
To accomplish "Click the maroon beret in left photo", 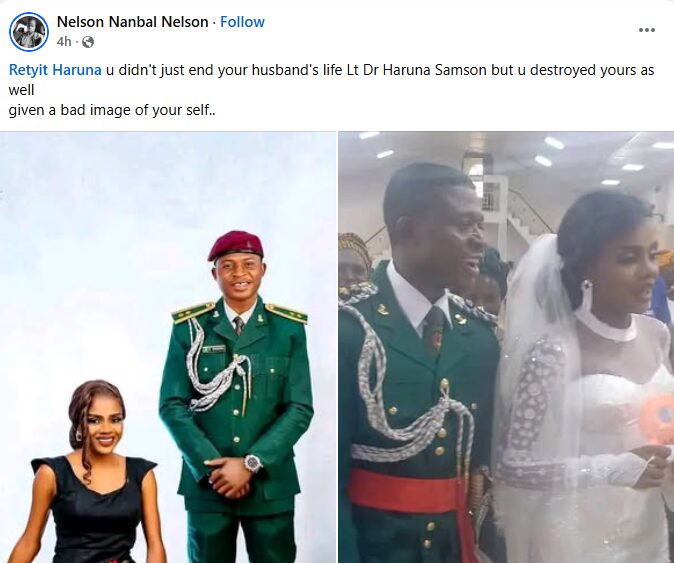I will click(x=238, y=244).
